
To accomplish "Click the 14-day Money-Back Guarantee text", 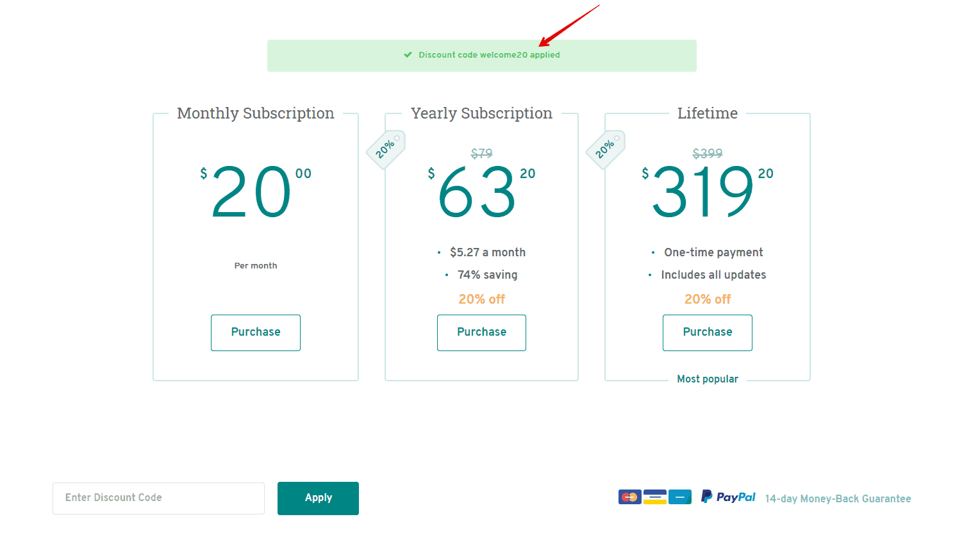I will click(838, 498).
